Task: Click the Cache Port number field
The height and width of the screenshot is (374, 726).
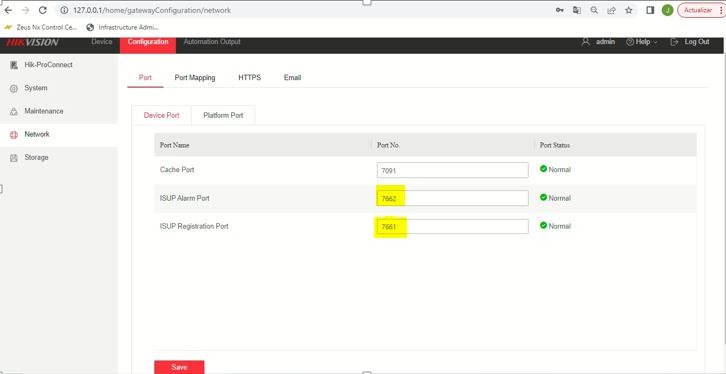Action: 452,170
